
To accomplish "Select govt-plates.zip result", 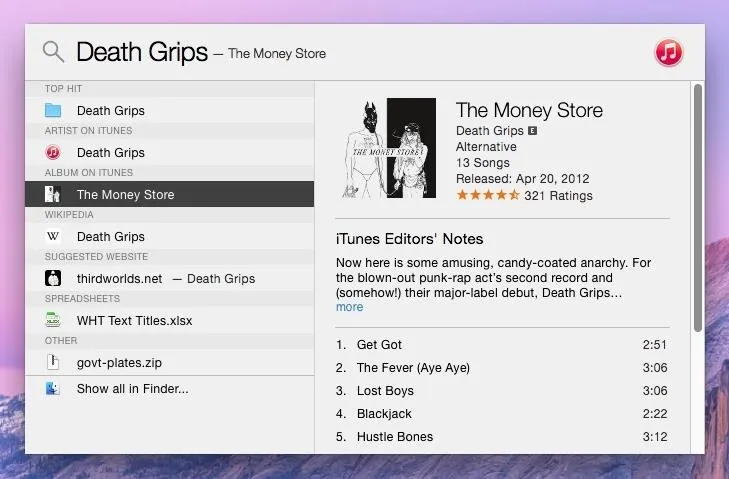I will (170, 362).
